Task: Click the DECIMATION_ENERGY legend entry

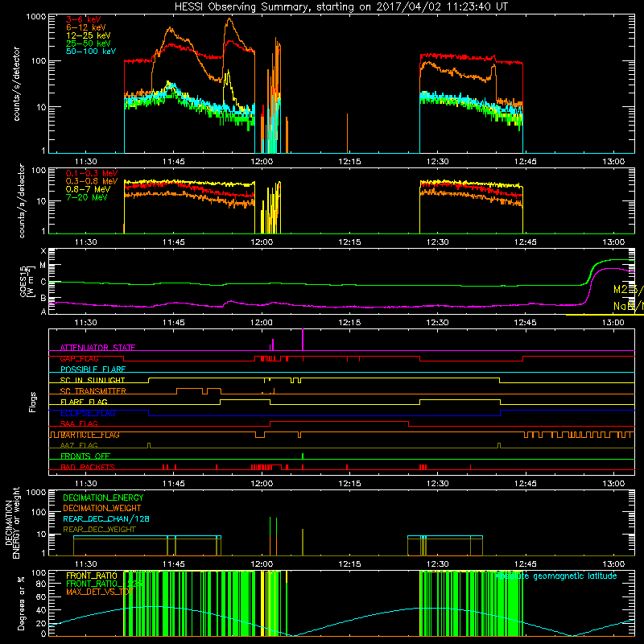Action: (x=103, y=497)
